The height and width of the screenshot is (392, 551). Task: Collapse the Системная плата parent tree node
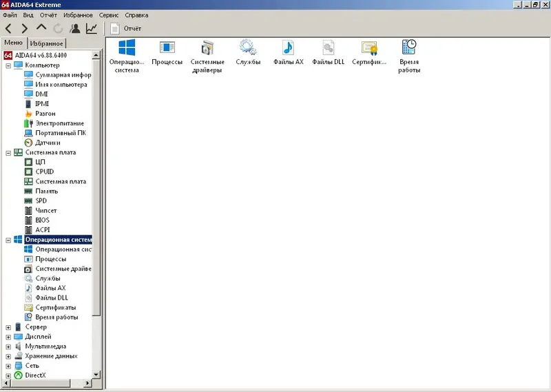pyautogui.click(x=8, y=153)
